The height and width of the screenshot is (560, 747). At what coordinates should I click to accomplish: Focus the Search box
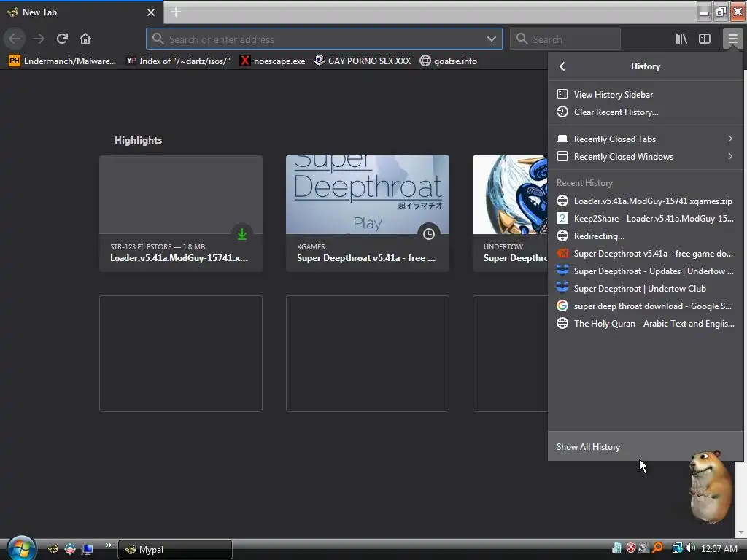tap(565, 39)
